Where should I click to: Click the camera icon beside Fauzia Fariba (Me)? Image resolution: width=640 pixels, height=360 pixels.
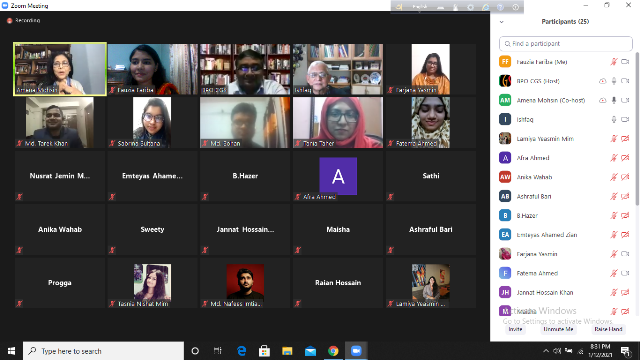pos(625,62)
